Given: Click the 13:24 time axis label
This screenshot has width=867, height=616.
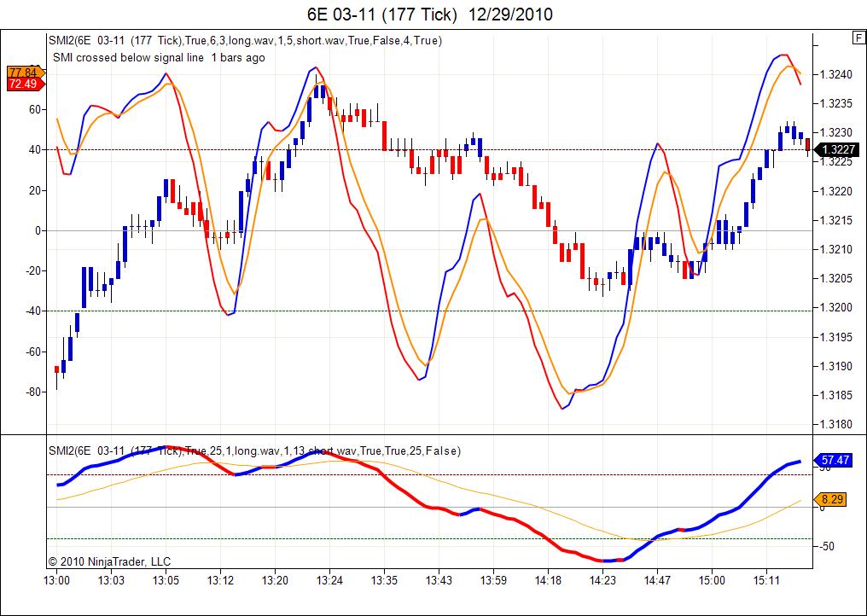Looking at the screenshot, I should 329,581.
